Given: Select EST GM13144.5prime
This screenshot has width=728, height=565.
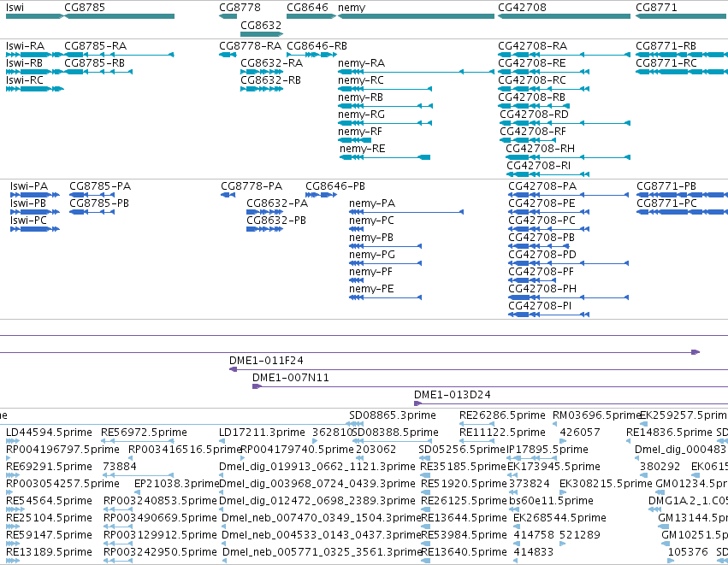Looking at the screenshot, I should 664,527.
